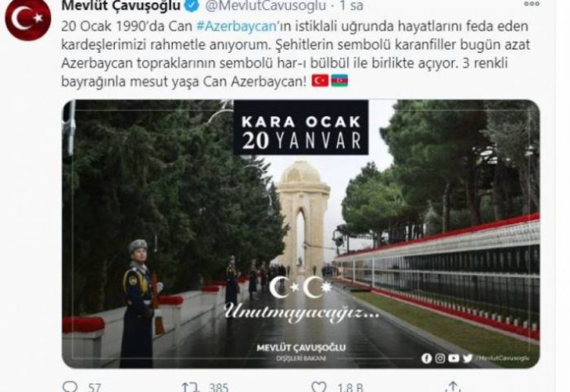
Task: Open the share icon under the tweet
Action: click(453, 386)
